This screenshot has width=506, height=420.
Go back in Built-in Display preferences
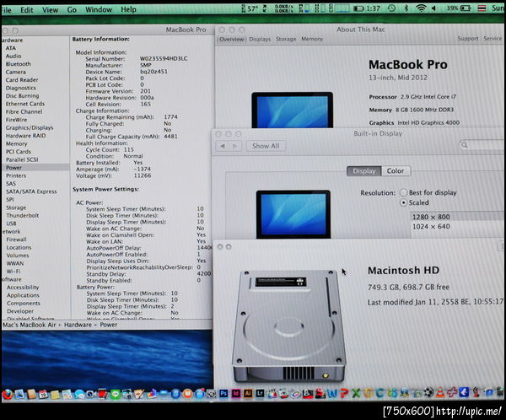point(223,146)
